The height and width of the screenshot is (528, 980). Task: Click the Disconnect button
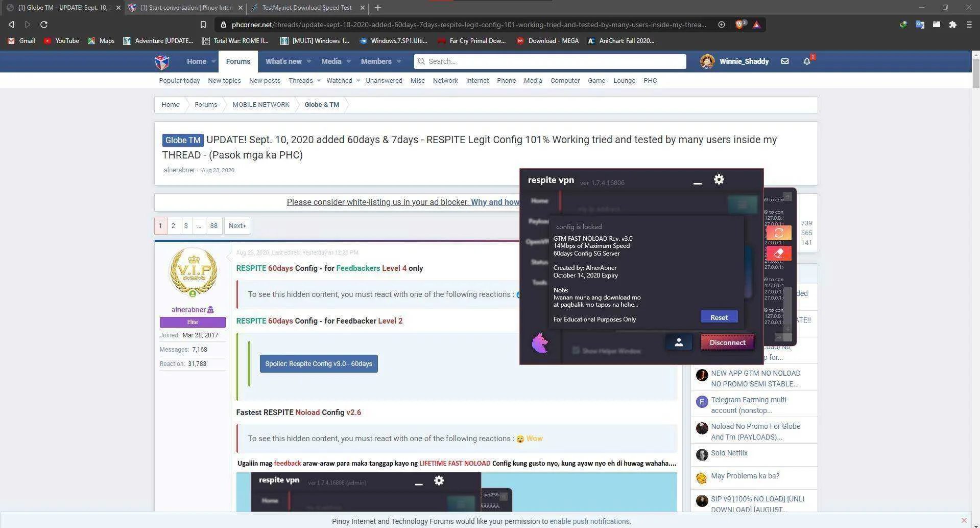pos(727,342)
